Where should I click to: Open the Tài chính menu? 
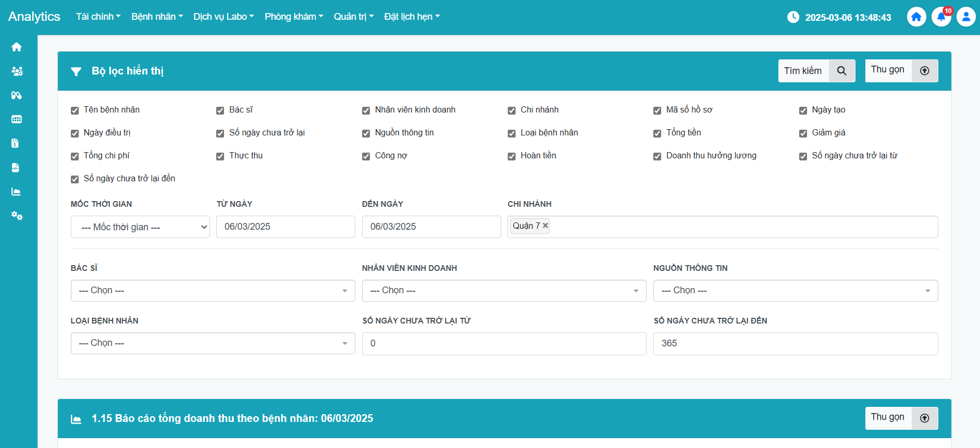98,17
